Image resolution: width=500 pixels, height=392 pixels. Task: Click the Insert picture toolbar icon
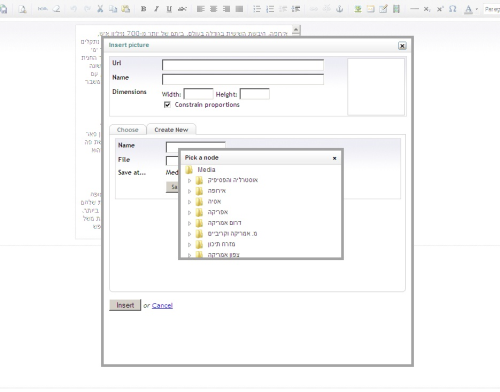pyautogui.click(x=358, y=9)
